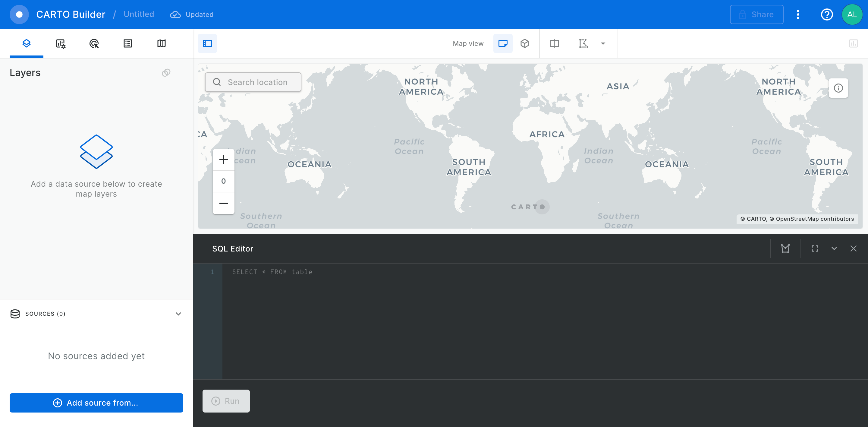The width and height of the screenshot is (868, 427).
Task: Switch to 3D map view
Action: [x=525, y=43]
